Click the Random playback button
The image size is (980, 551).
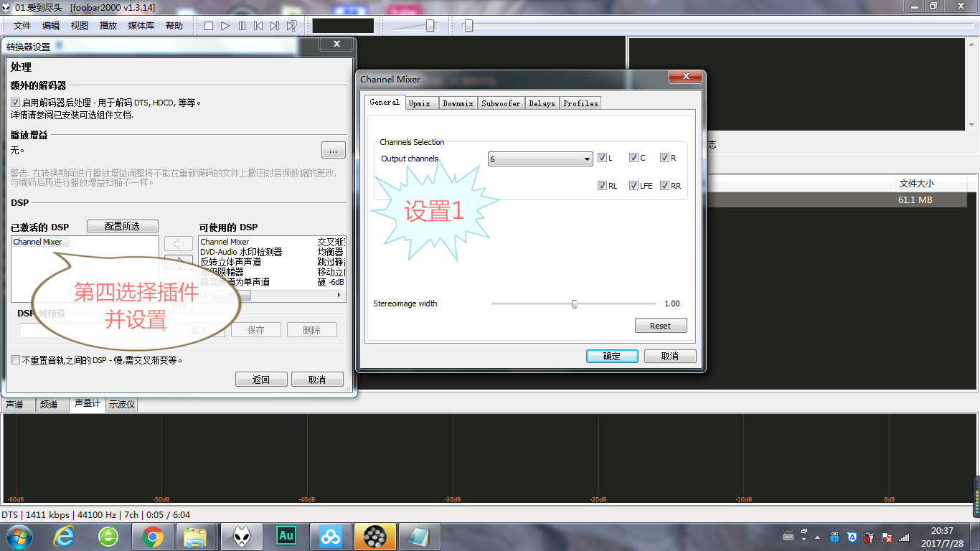click(291, 26)
